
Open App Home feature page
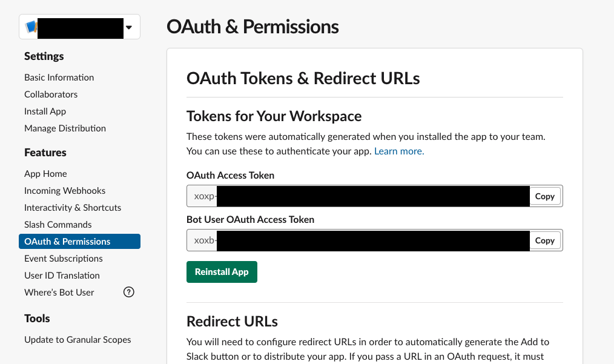(45, 174)
